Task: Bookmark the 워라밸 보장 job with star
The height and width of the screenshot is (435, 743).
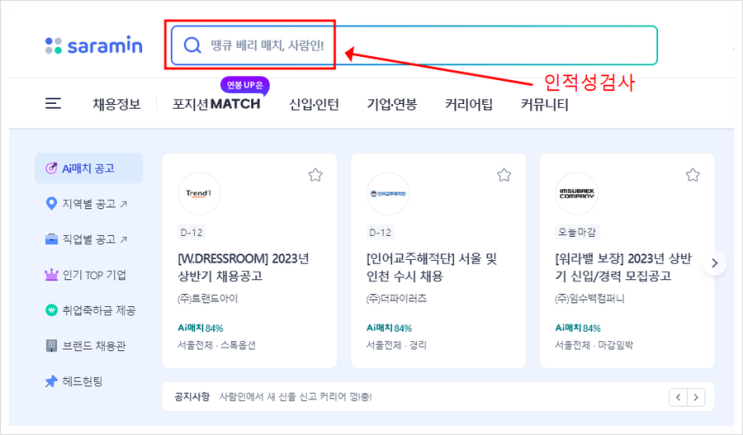Action: point(693,175)
